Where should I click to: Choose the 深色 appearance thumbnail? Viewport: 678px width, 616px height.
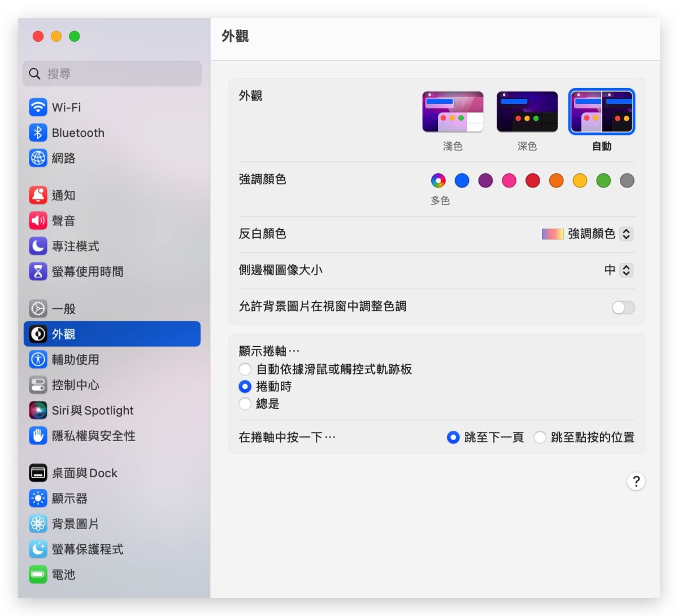[x=527, y=112]
